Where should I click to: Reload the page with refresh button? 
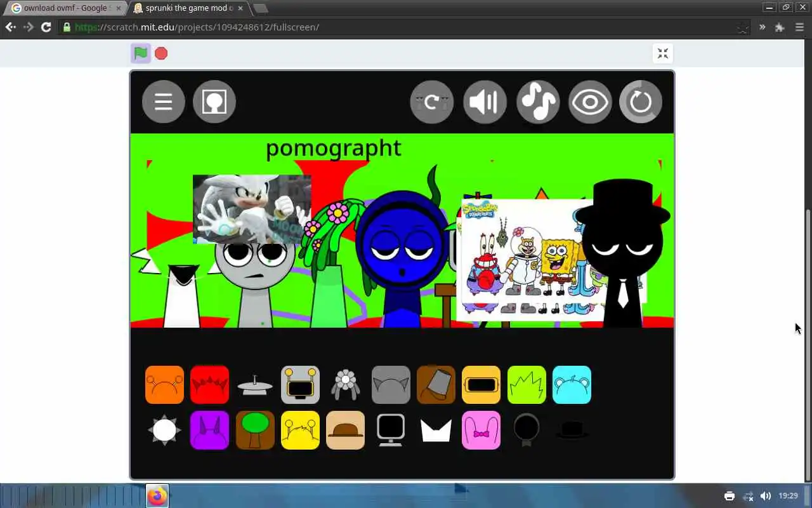[46, 27]
